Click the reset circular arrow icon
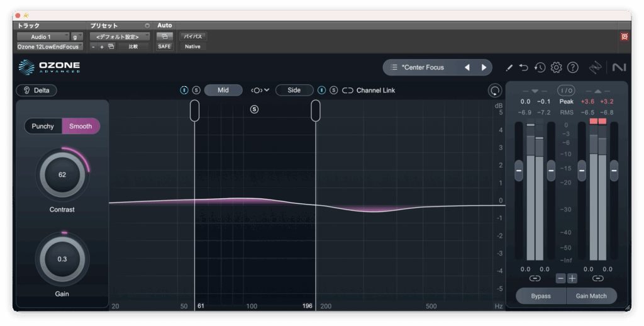This screenshot has width=644, height=326. (x=495, y=91)
